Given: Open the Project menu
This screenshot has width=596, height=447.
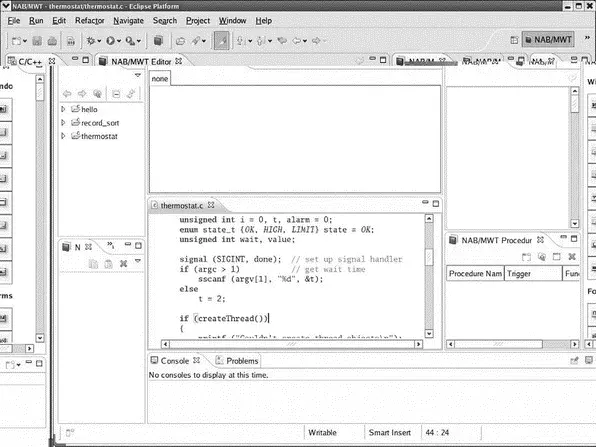Looking at the screenshot, I should (x=198, y=21).
